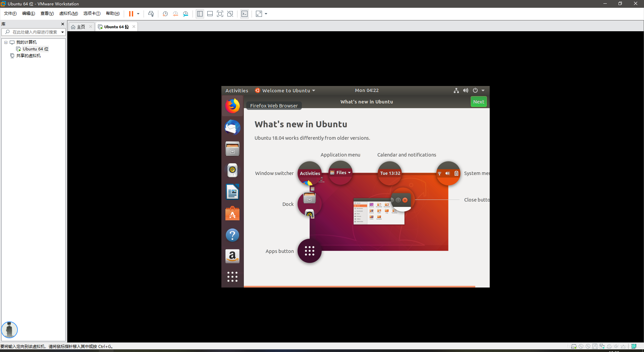The image size is (644, 352).
Task: Open the Files manager dock icon
Action: (232, 149)
